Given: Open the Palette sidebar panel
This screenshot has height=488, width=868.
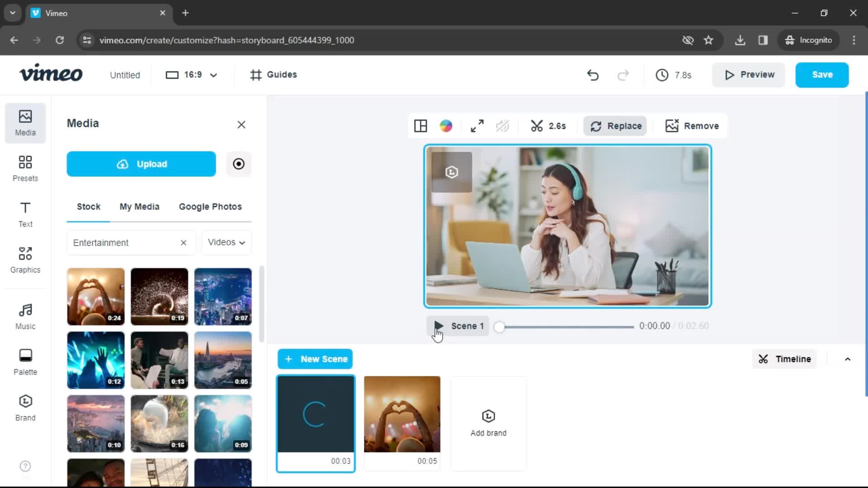Looking at the screenshot, I should tap(25, 362).
